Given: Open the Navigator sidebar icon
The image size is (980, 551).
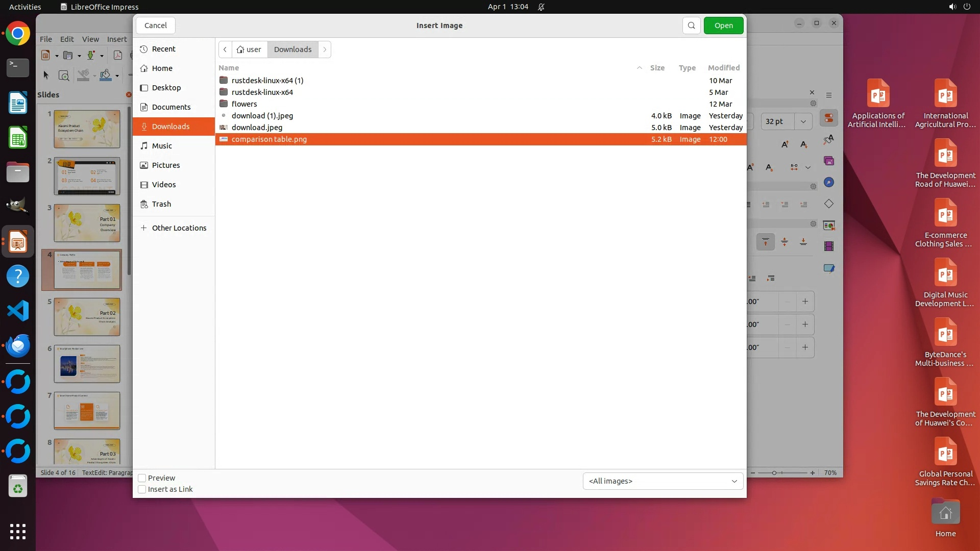Looking at the screenshot, I should 829,183.
